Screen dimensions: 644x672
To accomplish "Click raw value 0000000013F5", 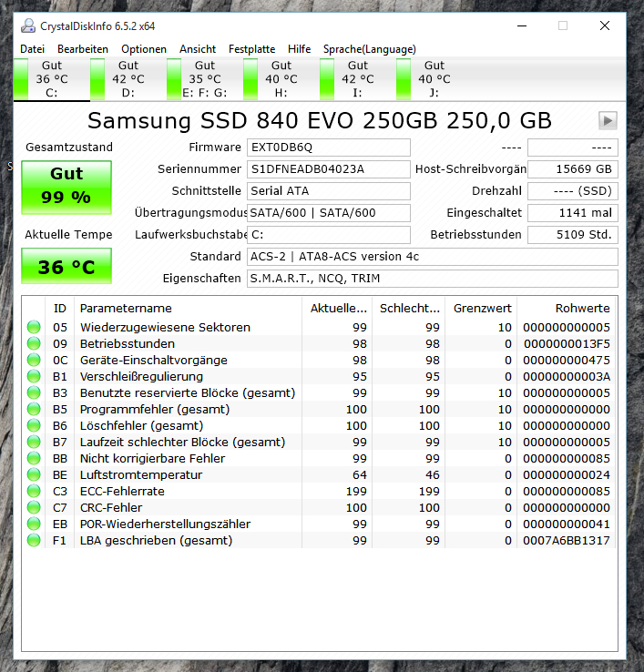I will click(x=567, y=343).
